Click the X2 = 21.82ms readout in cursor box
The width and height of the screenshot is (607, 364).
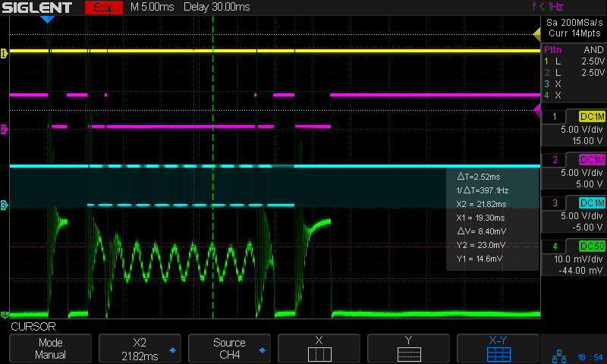481,204
